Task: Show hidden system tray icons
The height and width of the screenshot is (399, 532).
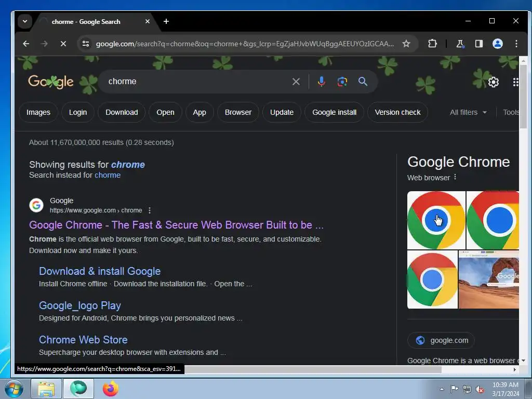Action: 442,389
